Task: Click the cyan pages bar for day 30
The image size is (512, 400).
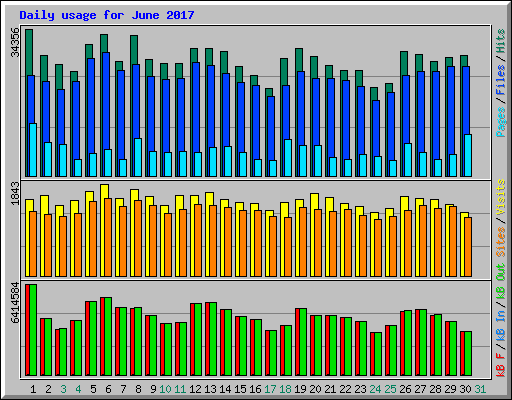Action: [468, 155]
